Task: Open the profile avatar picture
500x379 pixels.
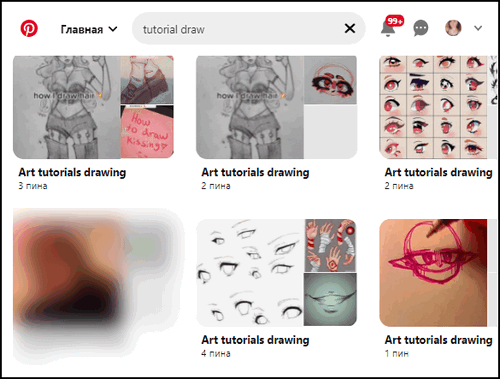Action: [x=453, y=28]
